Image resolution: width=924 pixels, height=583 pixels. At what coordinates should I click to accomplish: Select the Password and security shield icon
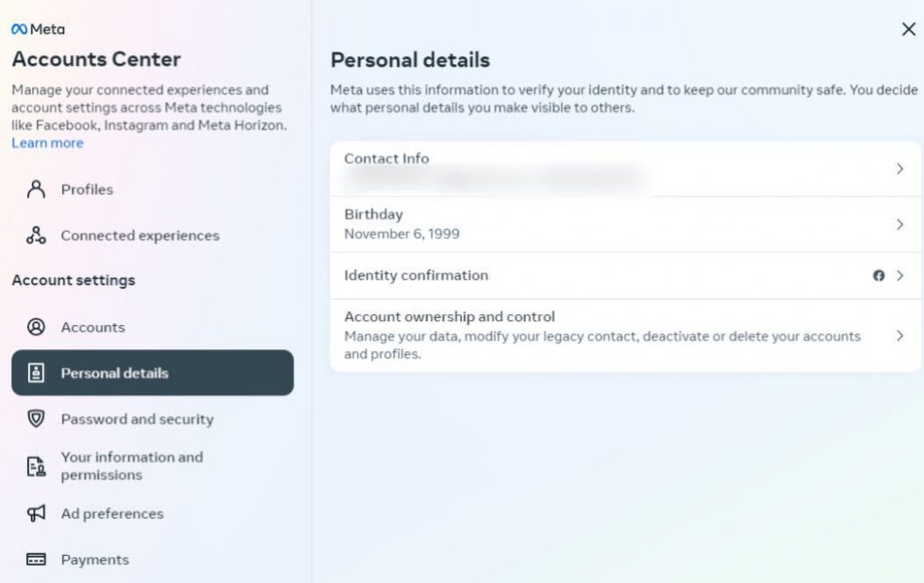pyautogui.click(x=34, y=419)
